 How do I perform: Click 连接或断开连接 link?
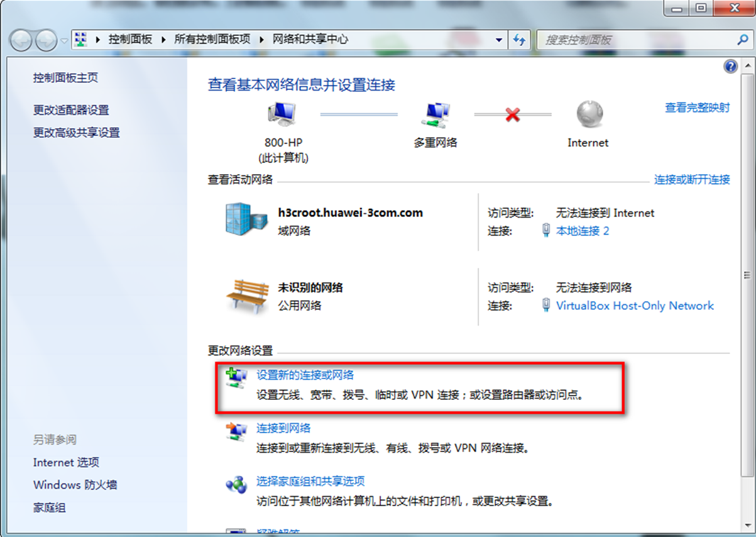[x=692, y=180]
